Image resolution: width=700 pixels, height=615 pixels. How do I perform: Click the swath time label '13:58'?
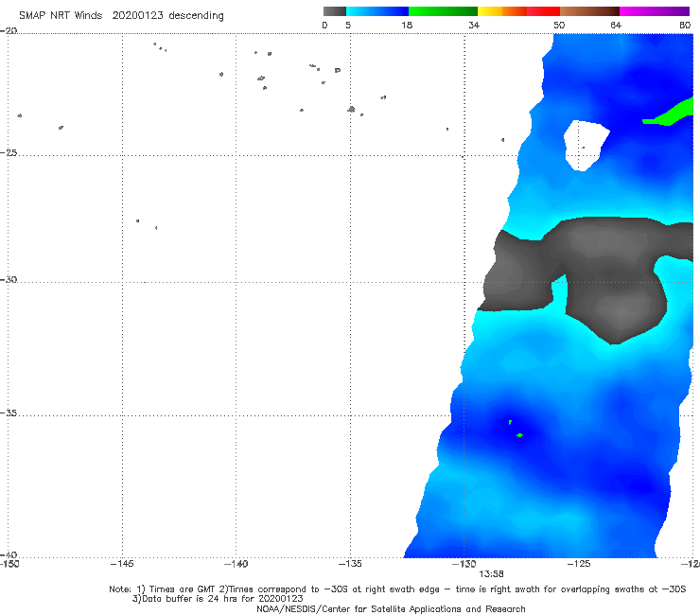tap(491, 574)
